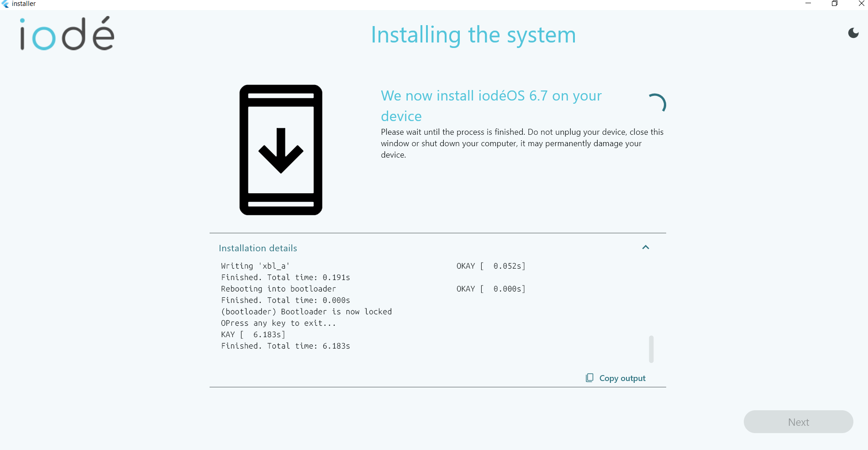This screenshot has width=868, height=450.
Task: Click the iodé logo
Action: click(67, 34)
